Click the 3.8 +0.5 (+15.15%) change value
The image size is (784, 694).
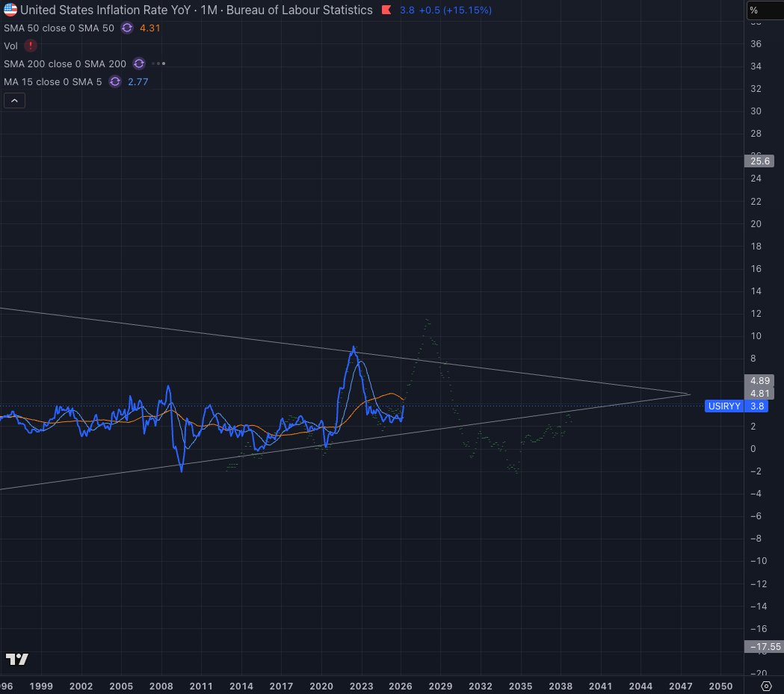(445, 10)
